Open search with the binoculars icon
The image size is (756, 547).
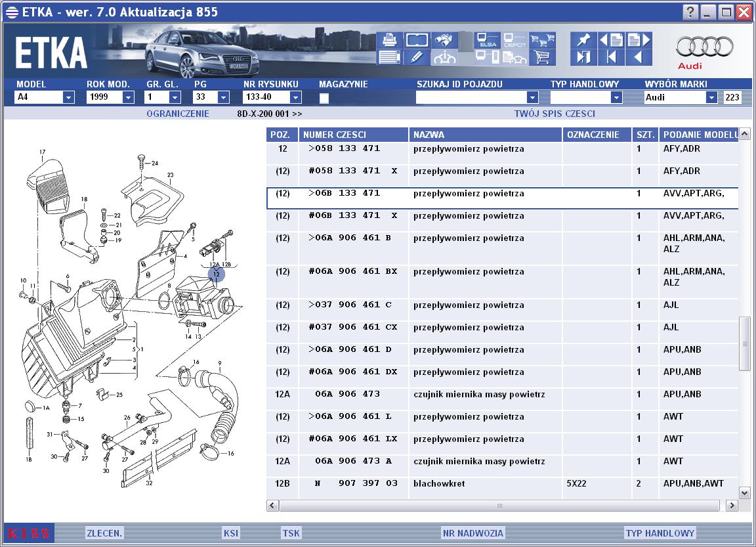pos(444,39)
